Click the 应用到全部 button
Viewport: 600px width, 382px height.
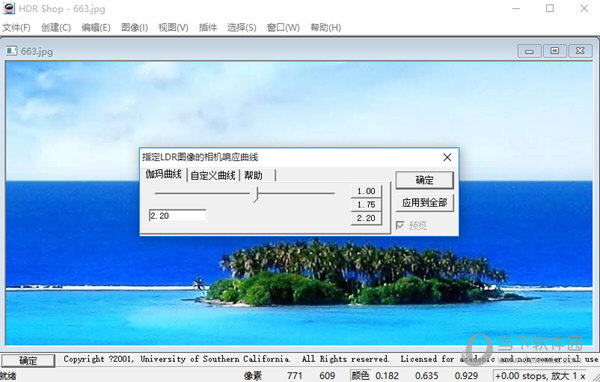[424, 203]
